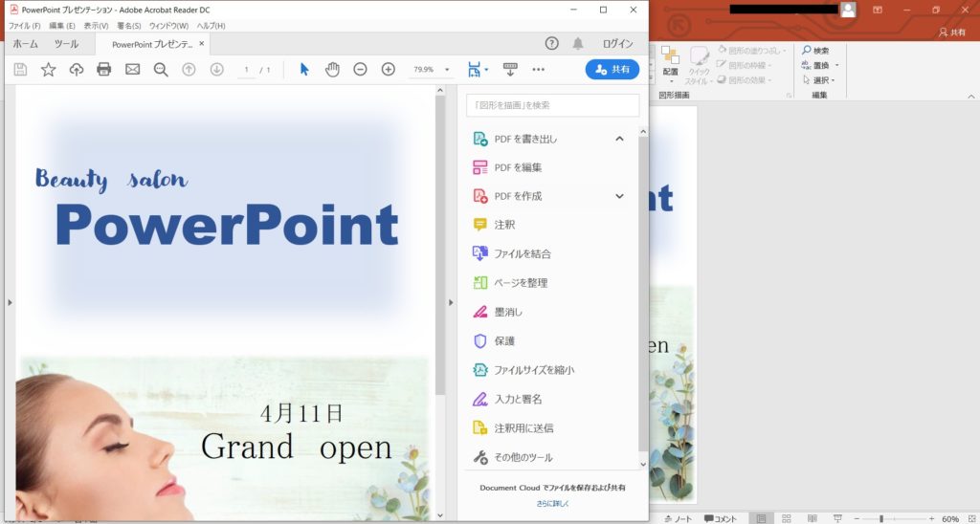The width and height of the screenshot is (980, 524).
Task: Click the Print icon in Acrobat
Action: pyautogui.click(x=103, y=70)
